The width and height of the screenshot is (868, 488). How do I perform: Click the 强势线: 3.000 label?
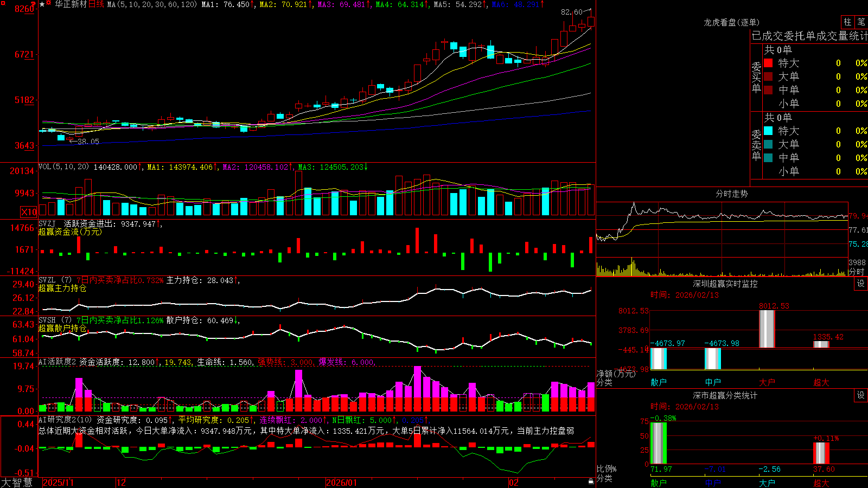coord(285,362)
